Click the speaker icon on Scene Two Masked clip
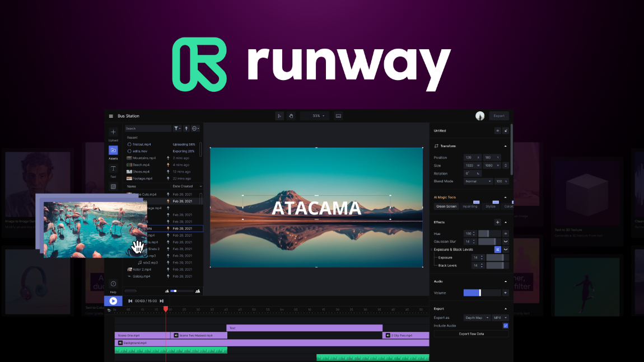Image resolution: width=644 pixels, height=362 pixels. click(176, 335)
